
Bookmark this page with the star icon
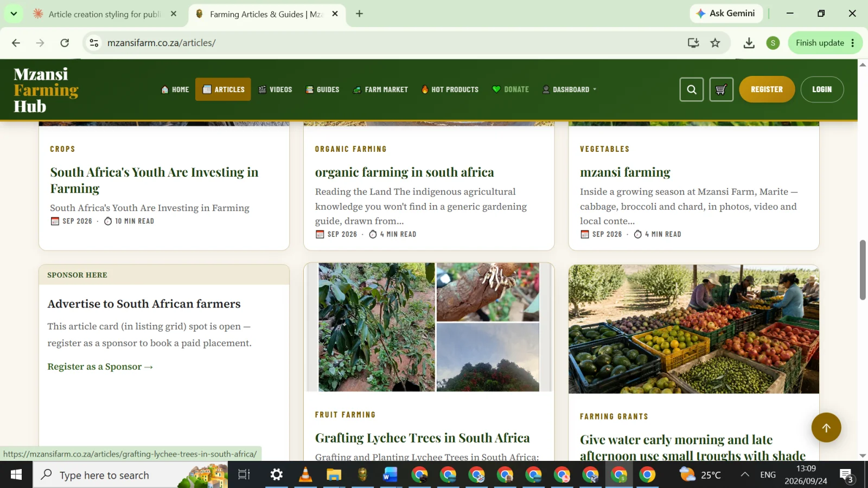coord(715,43)
